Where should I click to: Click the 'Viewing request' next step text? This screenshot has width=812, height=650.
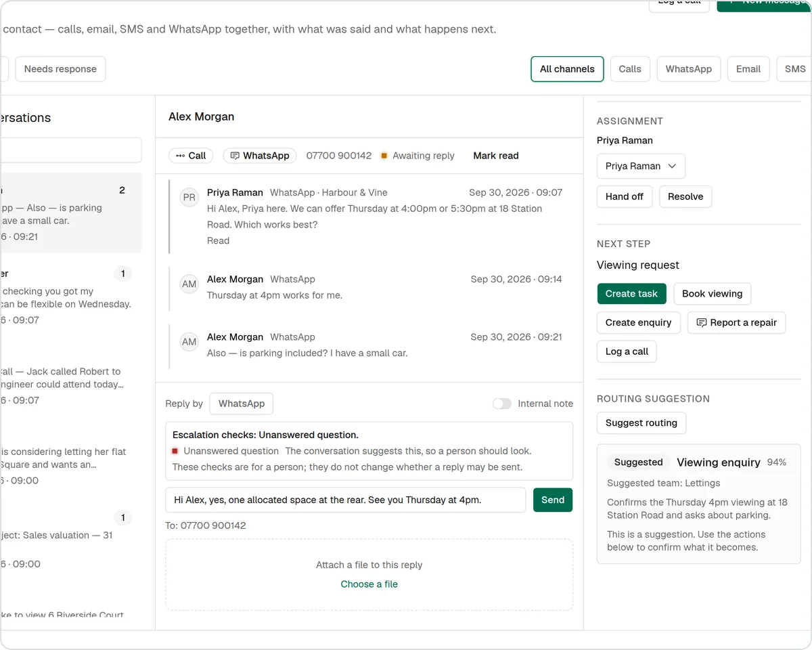tap(638, 265)
